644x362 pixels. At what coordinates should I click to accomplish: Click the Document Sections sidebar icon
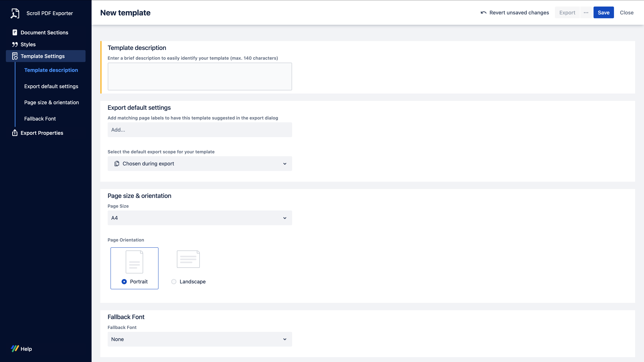[15, 33]
